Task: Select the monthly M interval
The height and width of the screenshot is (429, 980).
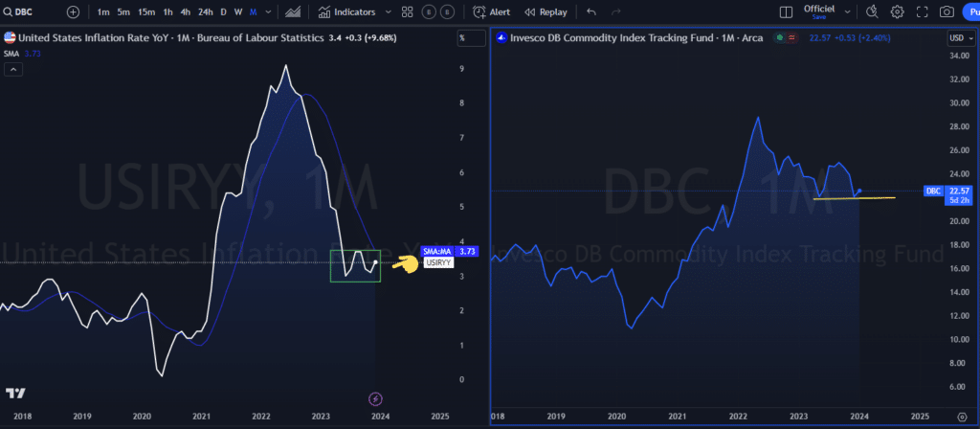Action: (253, 11)
